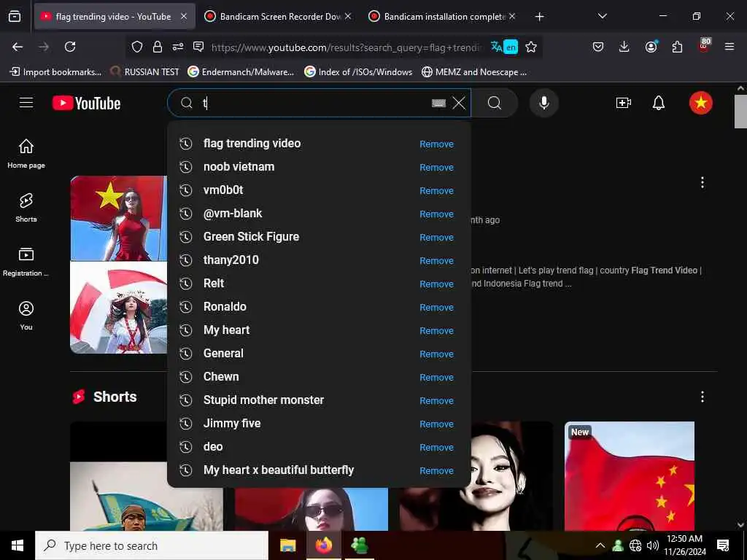
Task: Open the RUSSIAN TEST bookmark
Action: tap(144, 72)
